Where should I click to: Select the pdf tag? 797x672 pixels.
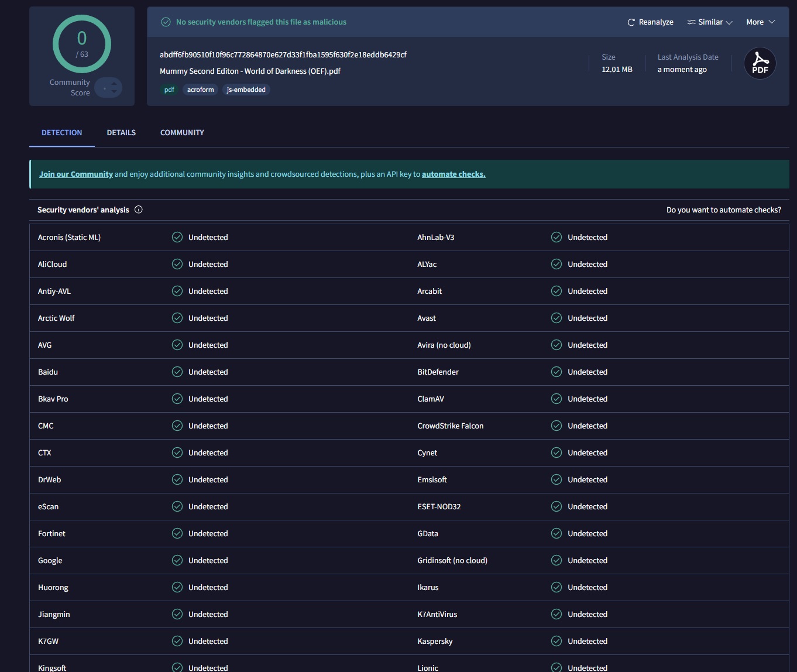point(169,90)
